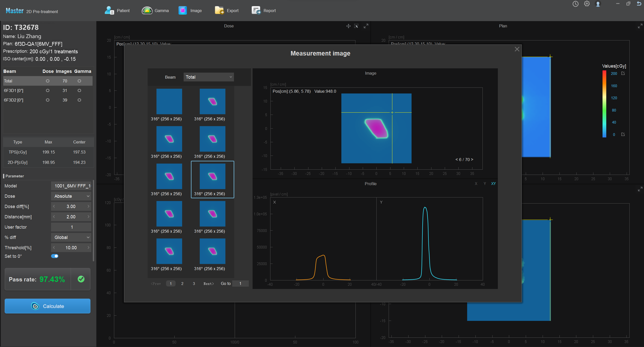Viewport: 644px width, 347px height.
Task: Open the Beam Total dropdown
Action: (209, 77)
